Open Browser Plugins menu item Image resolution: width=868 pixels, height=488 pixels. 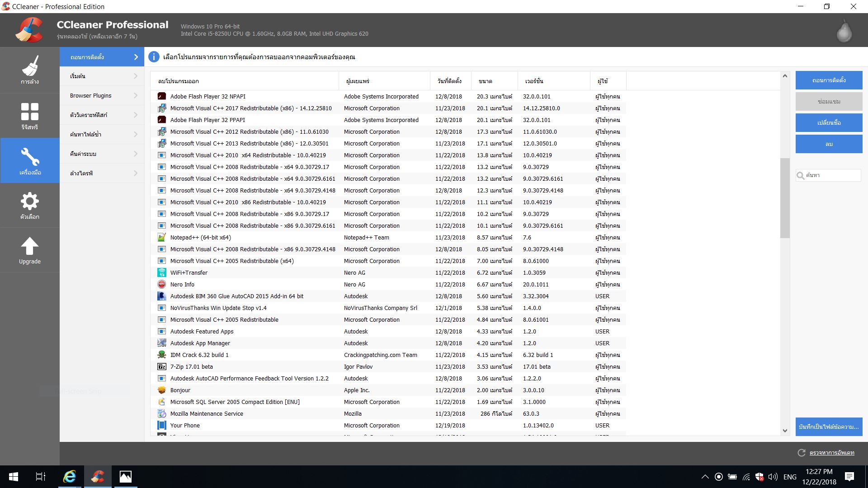(x=91, y=95)
